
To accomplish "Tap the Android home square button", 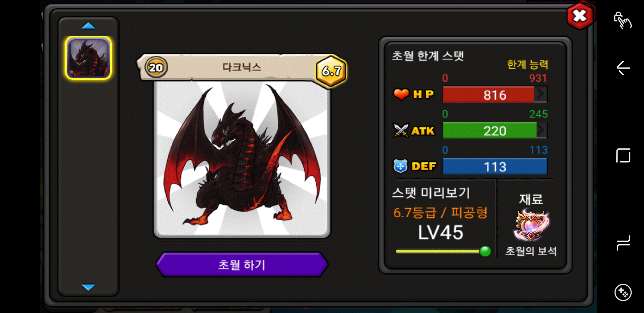I will pos(623,155).
